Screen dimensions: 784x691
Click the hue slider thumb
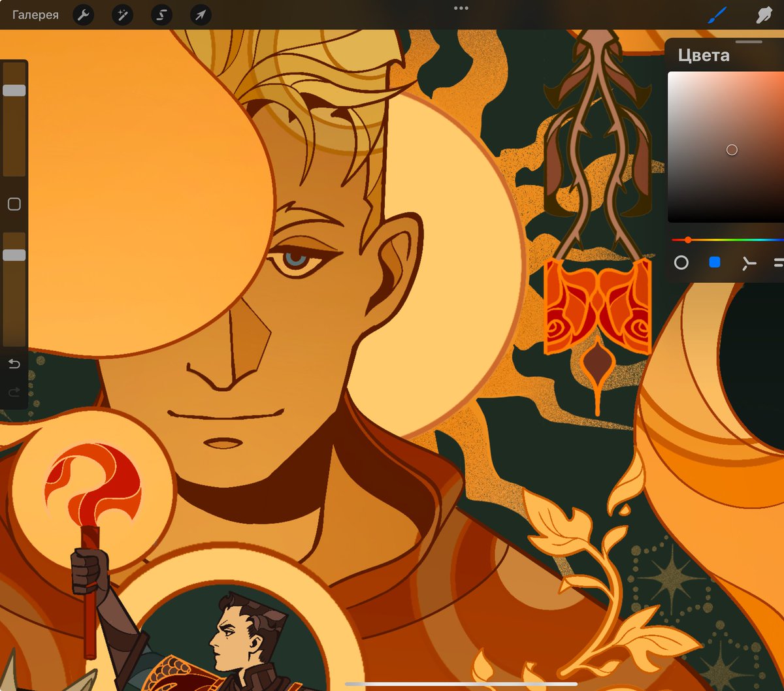[x=688, y=240]
